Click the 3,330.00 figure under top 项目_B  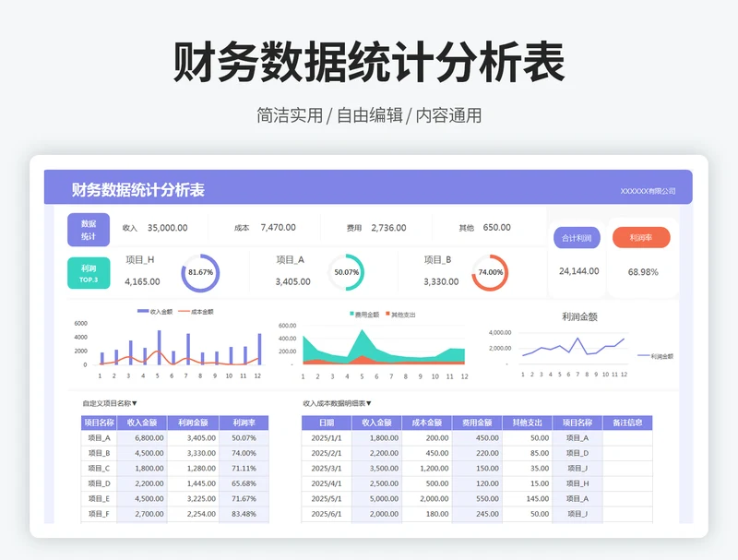(x=441, y=282)
